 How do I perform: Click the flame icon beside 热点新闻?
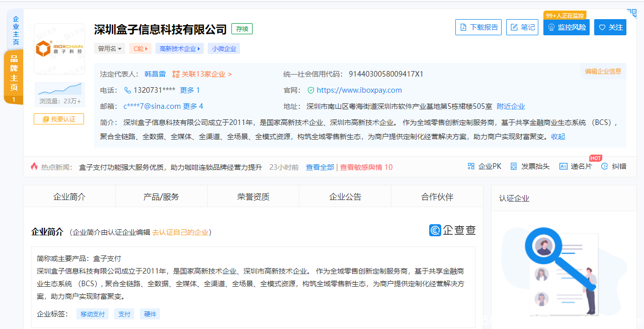[x=34, y=166]
